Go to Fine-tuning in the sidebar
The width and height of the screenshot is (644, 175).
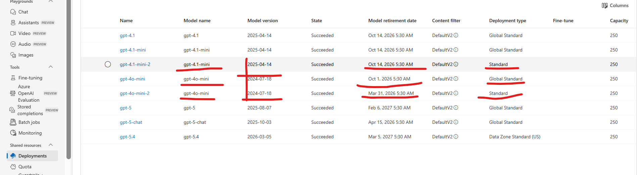click(30, 78)
